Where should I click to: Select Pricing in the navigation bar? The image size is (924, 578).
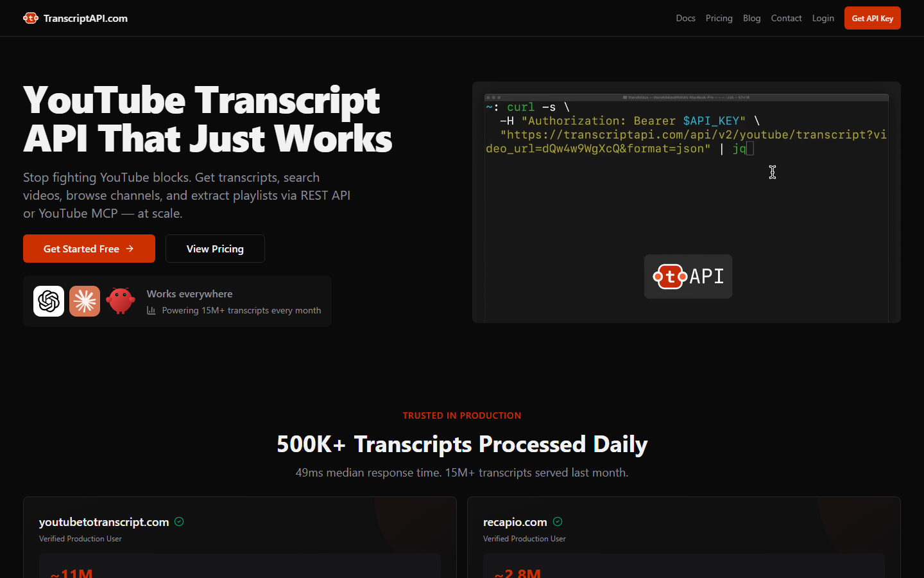(x=719, y=18)
